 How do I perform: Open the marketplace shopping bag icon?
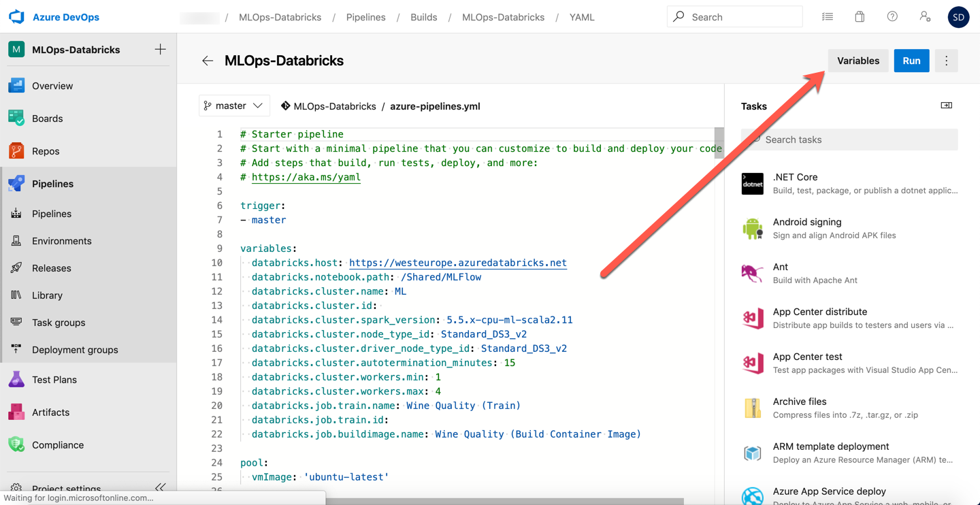(x=860, y=17)
